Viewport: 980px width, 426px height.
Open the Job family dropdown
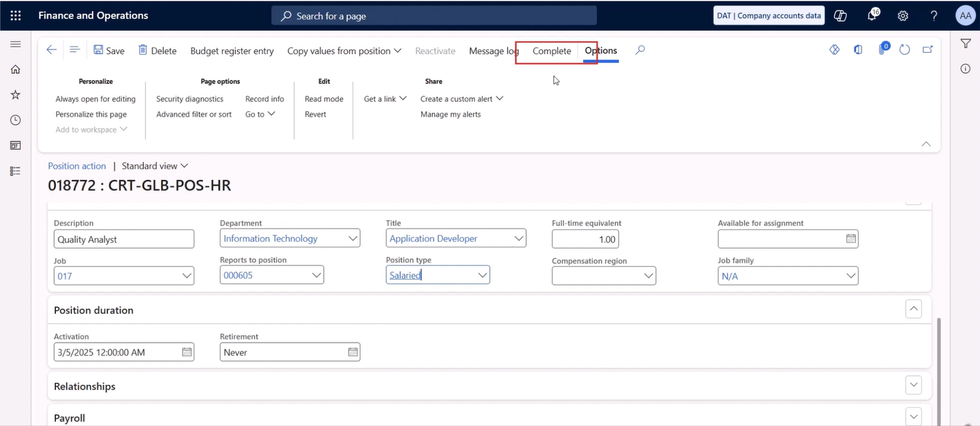[850, 275]
